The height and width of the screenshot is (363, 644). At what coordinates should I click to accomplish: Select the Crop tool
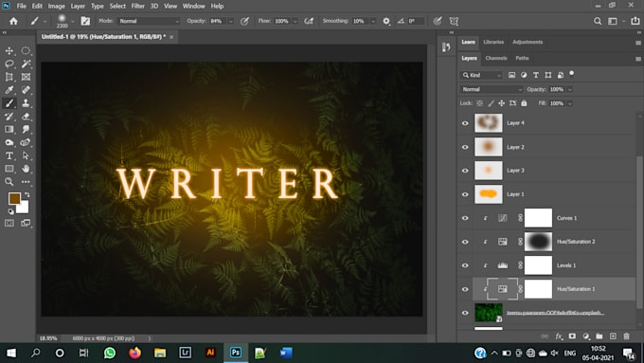(9, 77)
